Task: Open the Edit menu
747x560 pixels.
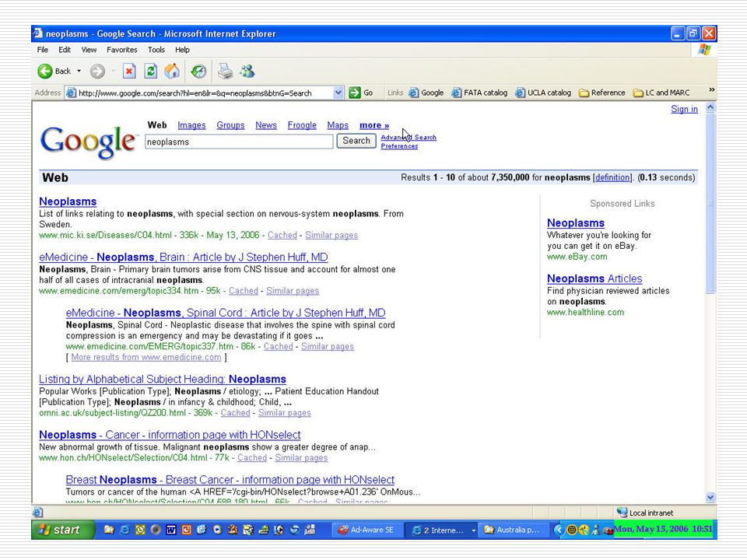Action: click(65, 50)
